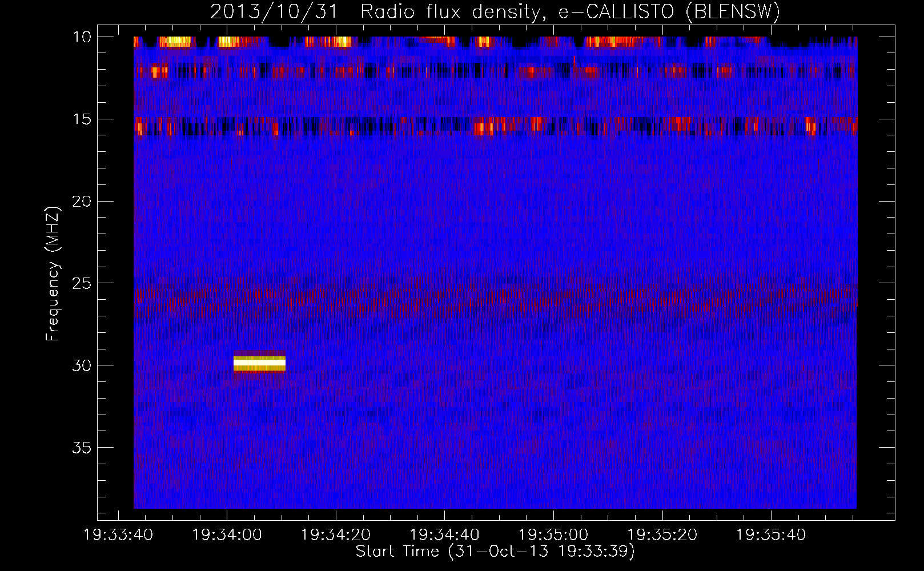The width and height of the screenshot is (924, 571).
Task: Click the time tick label '19:34:20'
Action: point(336,535)
